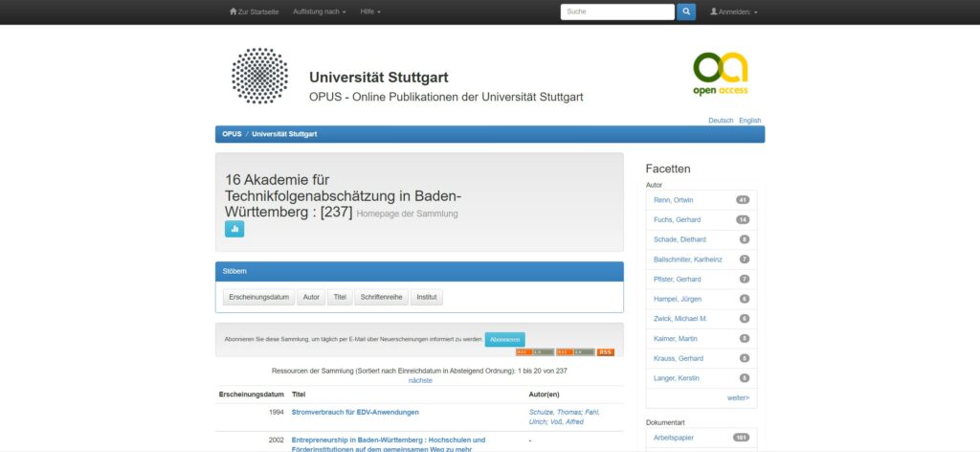Open Entrepreneurship in Baden-Württemberg record

(389, 444)
